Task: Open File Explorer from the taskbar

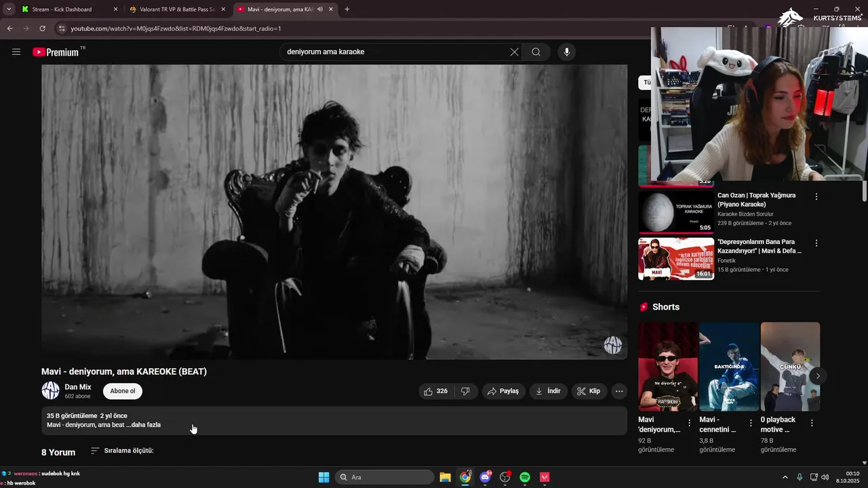Action: [445, 477]
